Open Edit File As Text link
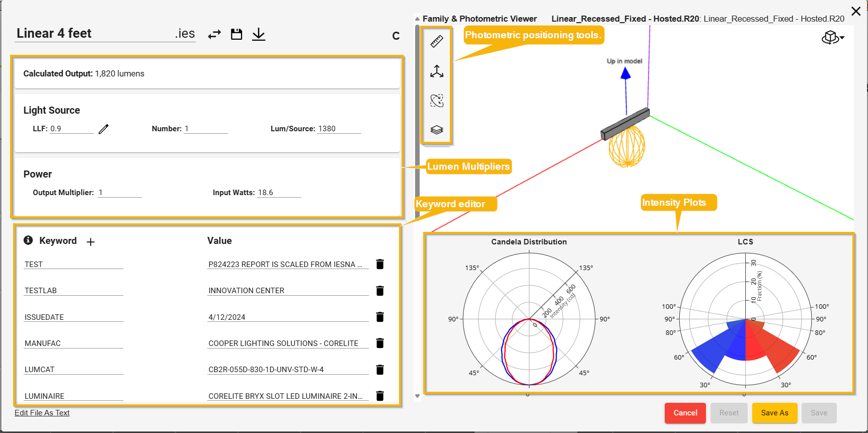The width and height of the screenshot is (868, 433). point(42,413)
